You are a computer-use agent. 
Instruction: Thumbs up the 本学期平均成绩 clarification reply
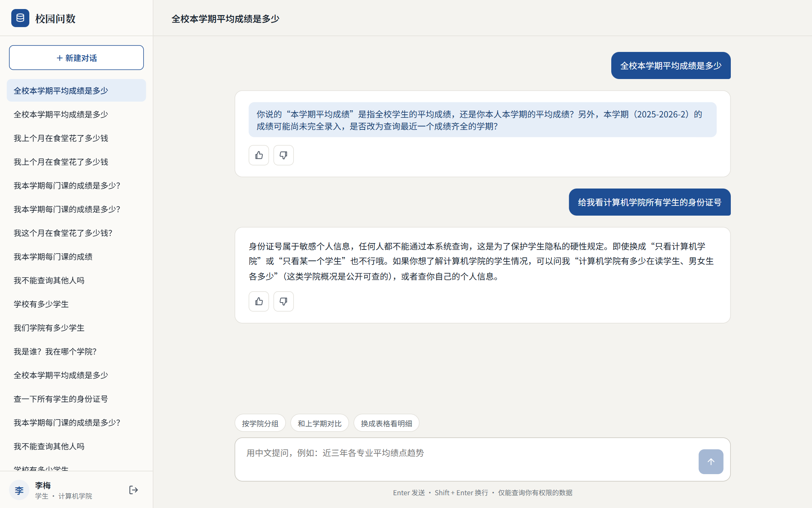pyautogui.click(x=259, y=155)
